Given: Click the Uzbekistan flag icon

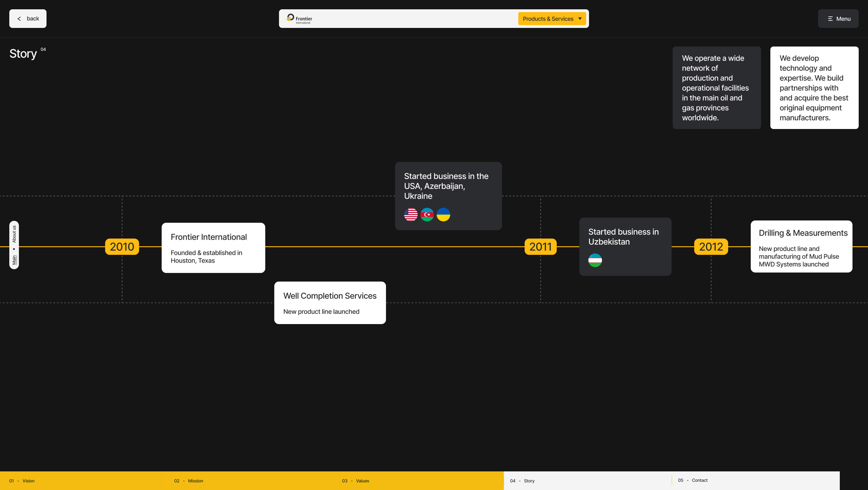Looking at the screenshot, I should [595, 260].
